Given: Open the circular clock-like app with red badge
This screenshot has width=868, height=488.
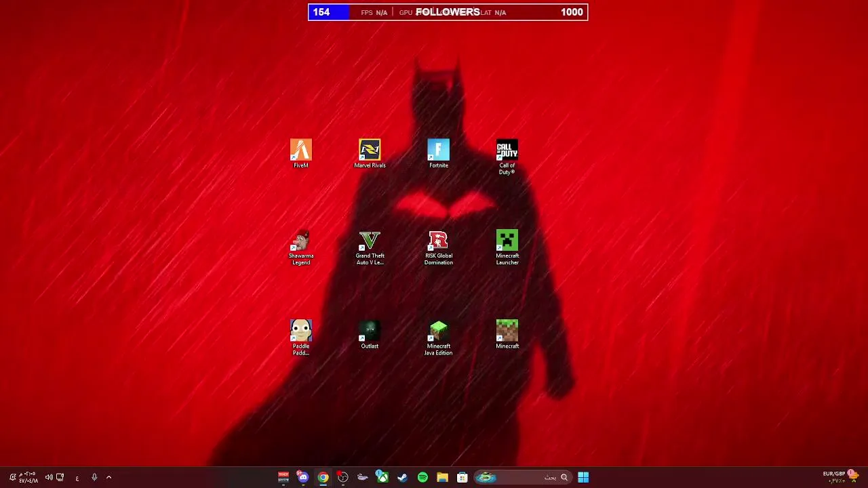Looking at the screenshot, I should point(343,477).
